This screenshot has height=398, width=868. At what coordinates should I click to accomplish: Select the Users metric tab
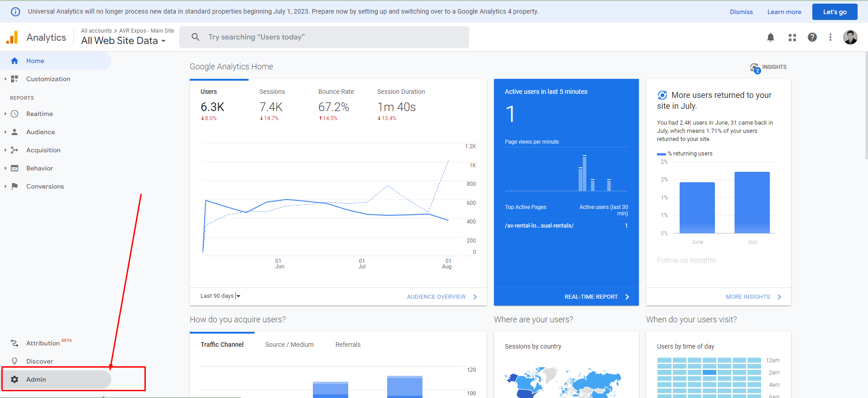click(x=219, y=104)
